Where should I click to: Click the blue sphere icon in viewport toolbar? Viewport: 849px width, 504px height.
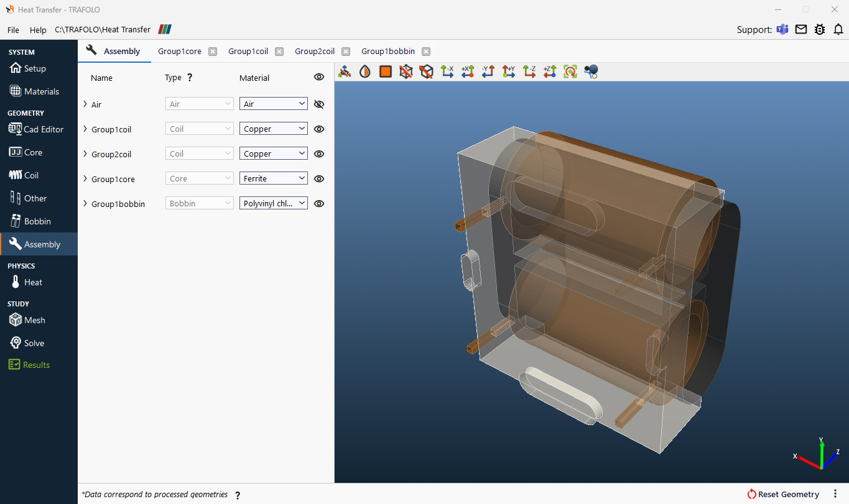click(591, 71)
